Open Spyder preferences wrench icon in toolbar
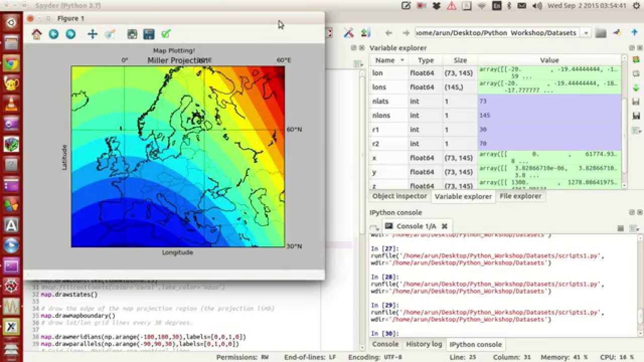The image size is (644, 362). pos(348,33)
